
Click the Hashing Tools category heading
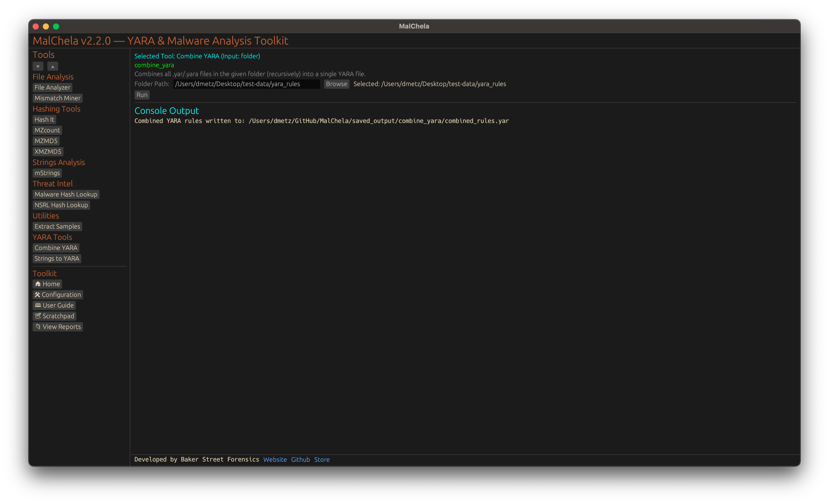point(56,109)
